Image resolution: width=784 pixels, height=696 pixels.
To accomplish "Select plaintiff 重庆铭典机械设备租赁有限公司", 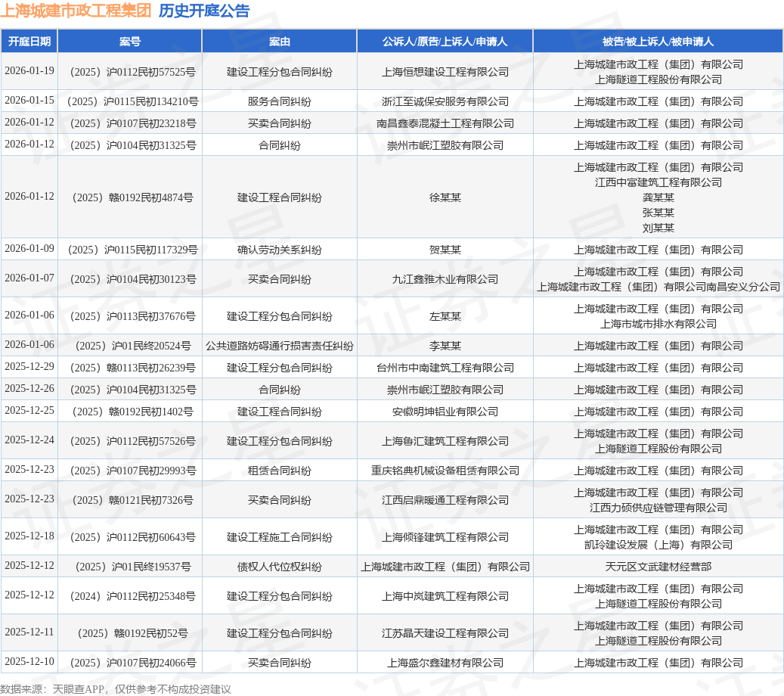I will [445, 471].
